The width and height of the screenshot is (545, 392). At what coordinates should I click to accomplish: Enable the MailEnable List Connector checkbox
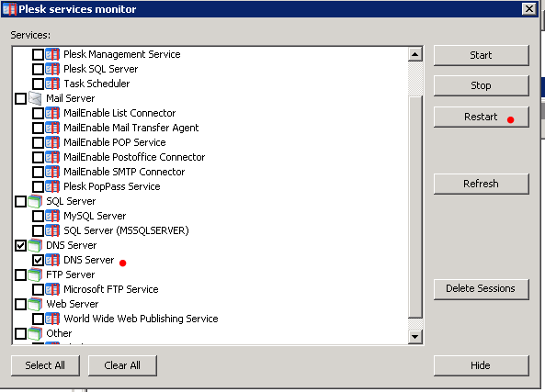(x=38, y=113)
